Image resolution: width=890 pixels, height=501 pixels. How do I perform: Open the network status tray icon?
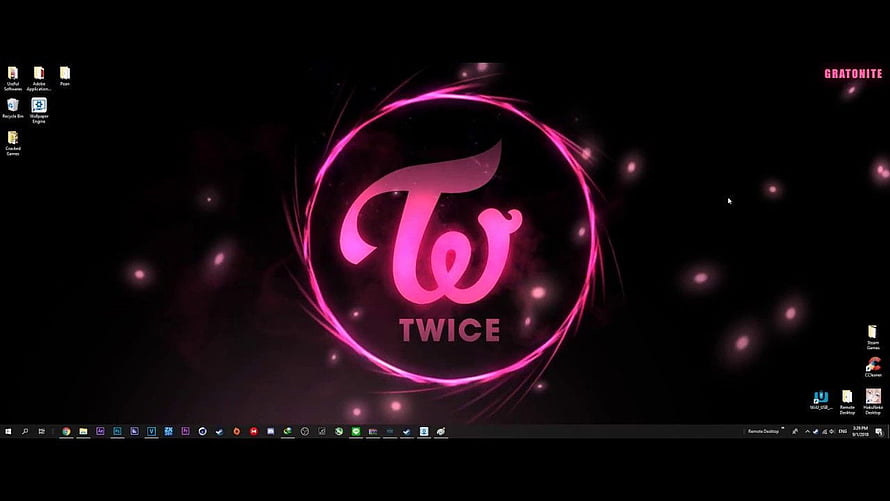(824, 431)
